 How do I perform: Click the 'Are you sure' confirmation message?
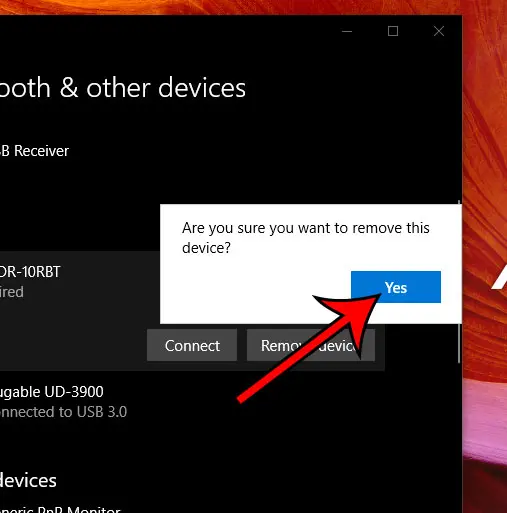[306, 238]
